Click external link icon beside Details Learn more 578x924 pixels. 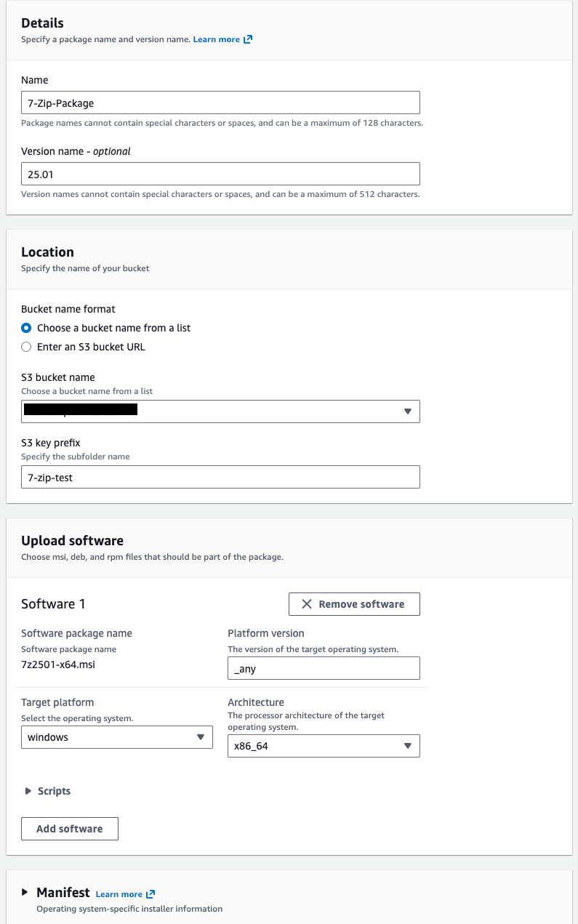(x=248, y=39)
